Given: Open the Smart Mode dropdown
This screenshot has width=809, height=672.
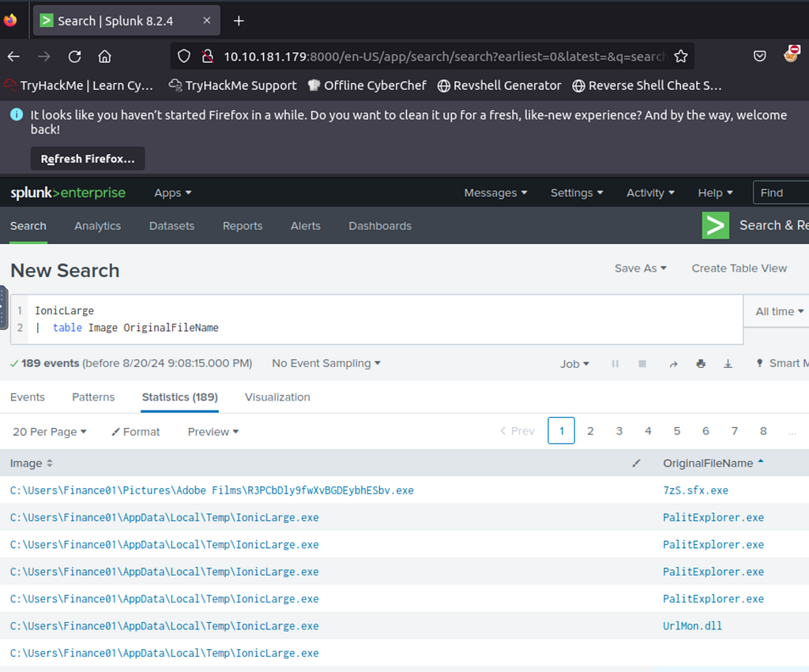Looking at the screenshot, I should coord(782,363).
